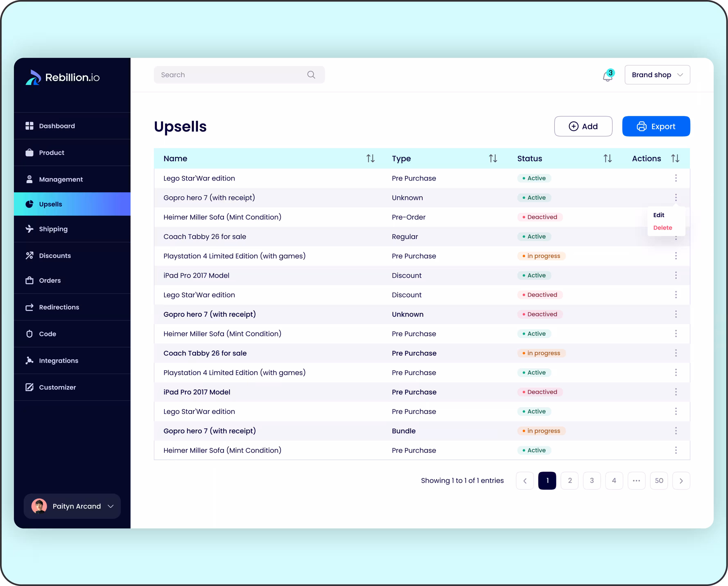Viewport: 728px width, 586px height.
Task: Click the Rebillion.io logo
Action: point(63,77)
